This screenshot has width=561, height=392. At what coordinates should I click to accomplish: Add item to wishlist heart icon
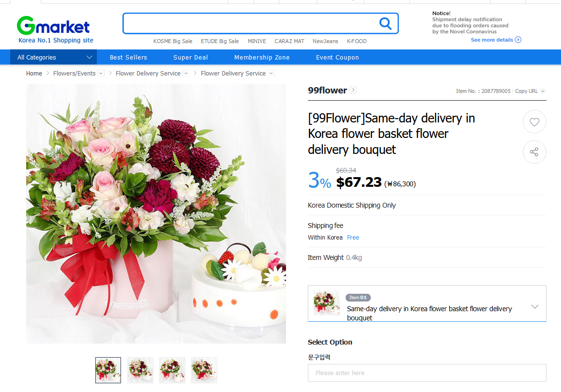pos(534,122)
